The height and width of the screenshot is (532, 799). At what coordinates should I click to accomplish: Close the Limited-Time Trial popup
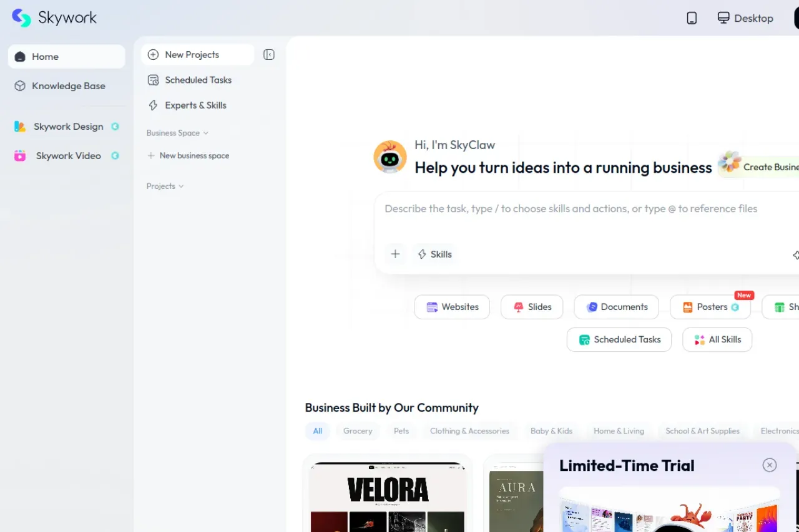coord(770,465)
